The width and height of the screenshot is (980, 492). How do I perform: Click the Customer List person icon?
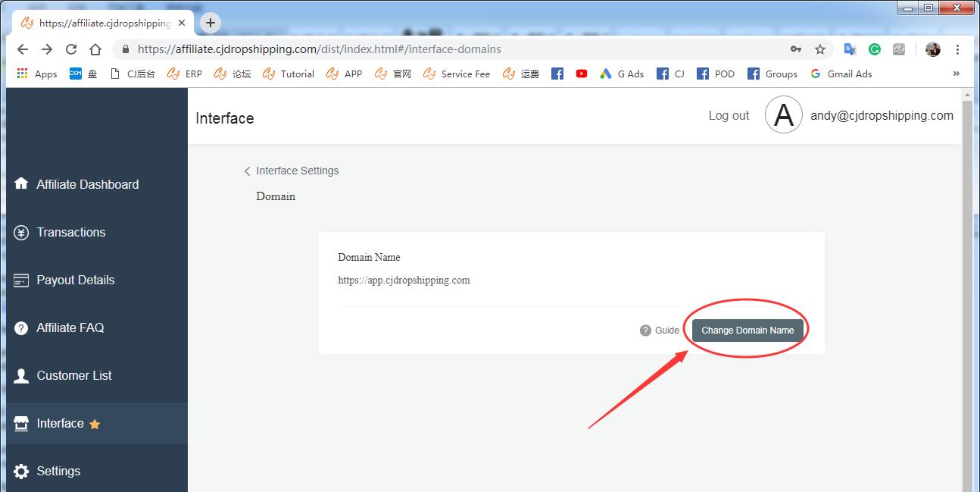click(21, 375)
